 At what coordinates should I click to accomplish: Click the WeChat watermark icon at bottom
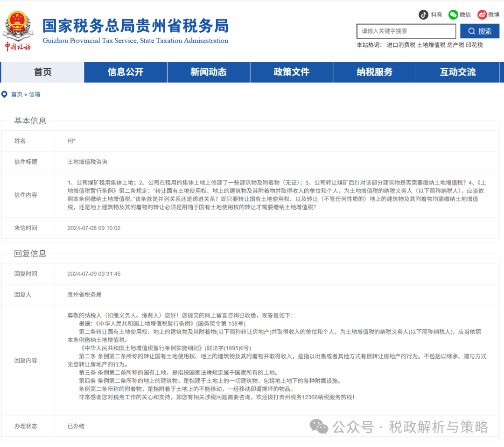tap(320, 426)
